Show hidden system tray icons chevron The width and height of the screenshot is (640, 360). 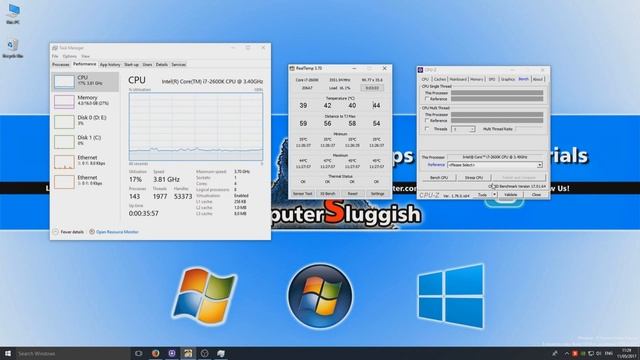pos(567,353)
